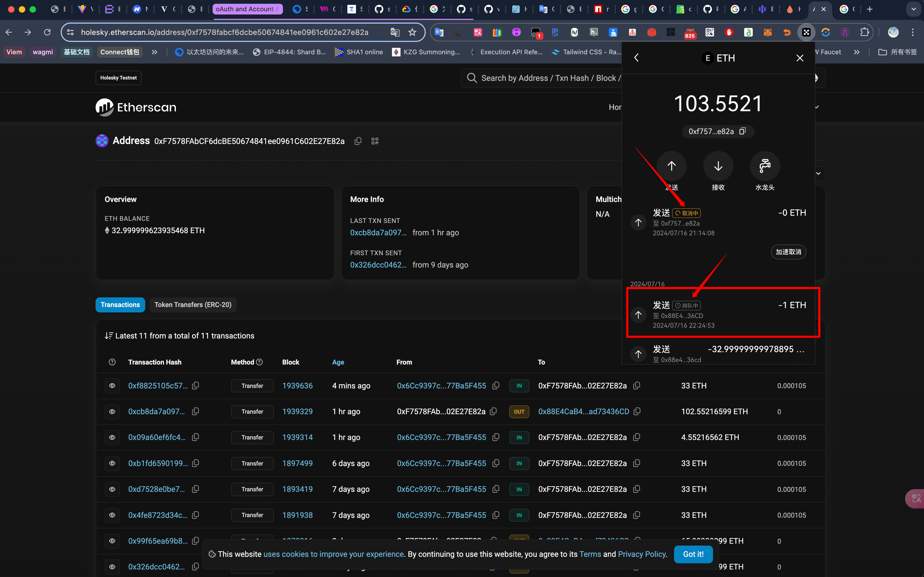Open the cookies usage link

point(333,554)
